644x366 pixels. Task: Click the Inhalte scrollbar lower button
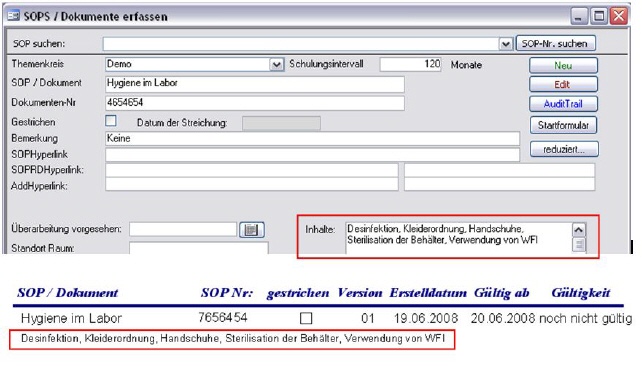tap(579, 245)
